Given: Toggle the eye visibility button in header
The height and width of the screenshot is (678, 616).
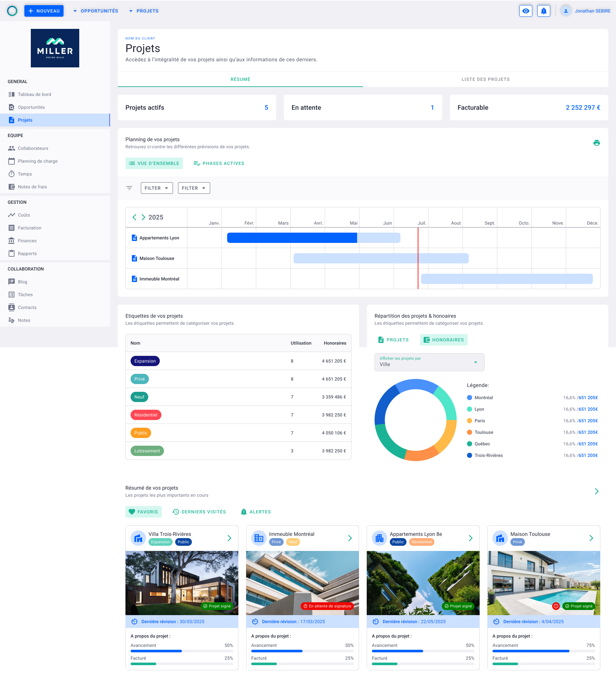Looking at the screenshot, I should [526, 11].
